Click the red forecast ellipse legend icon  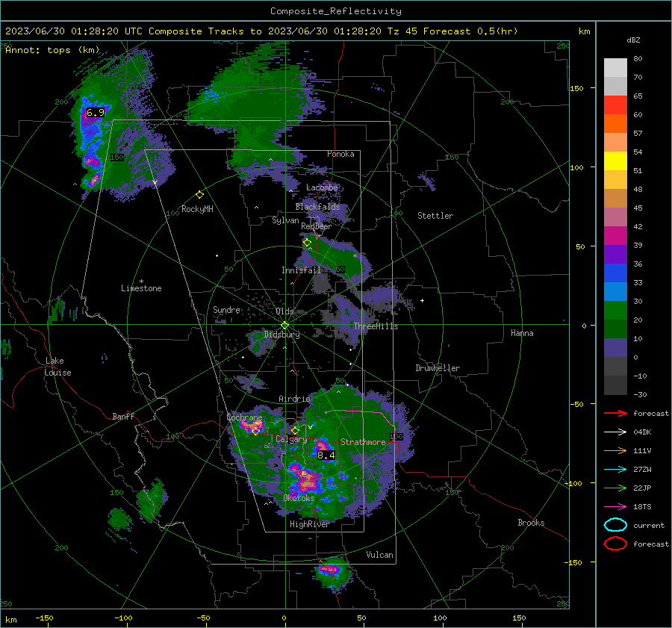(615, 544)
